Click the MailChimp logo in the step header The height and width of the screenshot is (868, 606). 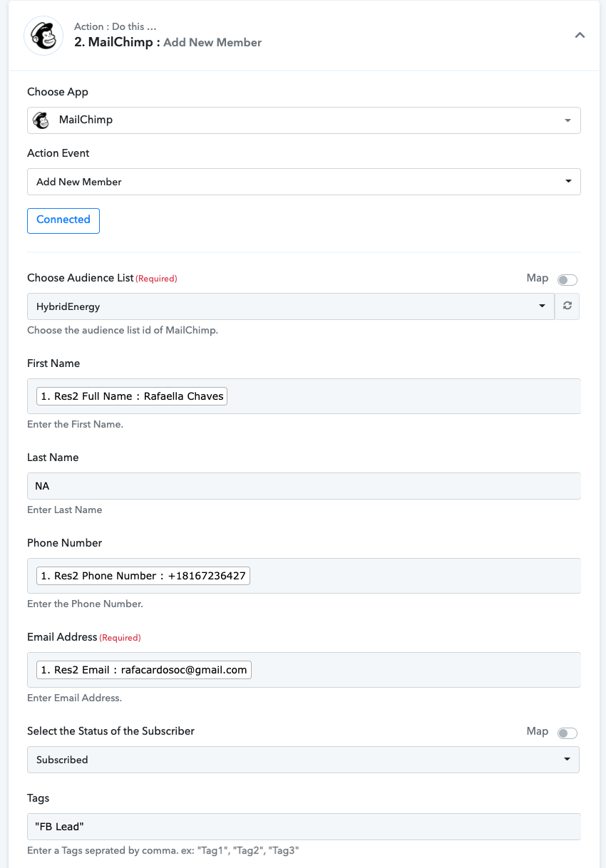[x=44, y=35]
